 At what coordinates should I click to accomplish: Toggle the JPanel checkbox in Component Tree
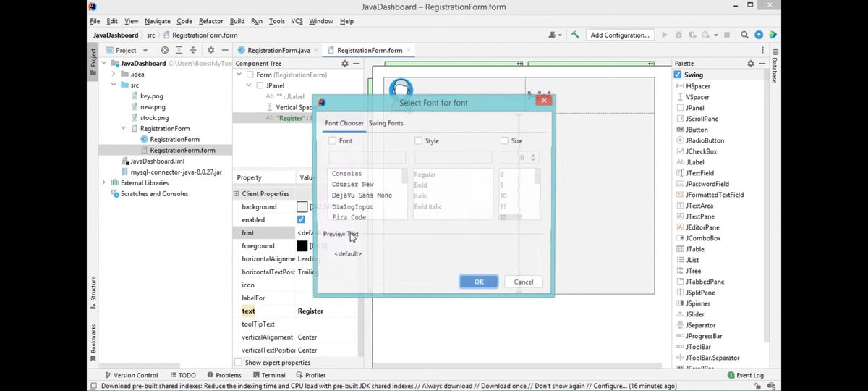pyautogui.click(x=260, y=85)
